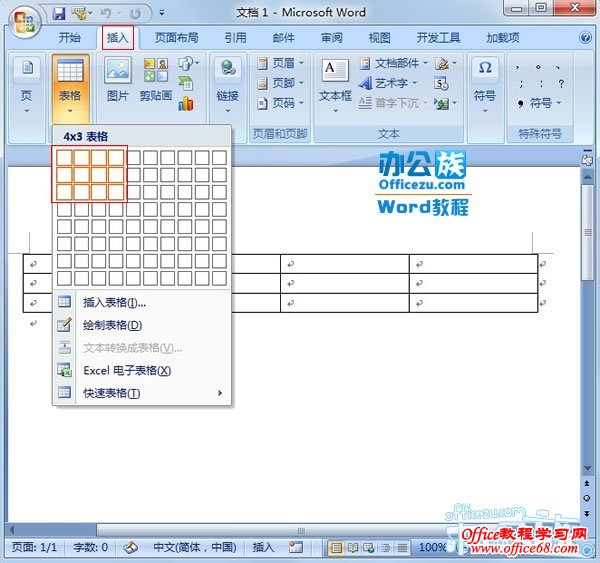The height and width of the screenshot is (563, 600).
Task: Jump to previous page via double-up arrow
Action: [x=587, y=483]
